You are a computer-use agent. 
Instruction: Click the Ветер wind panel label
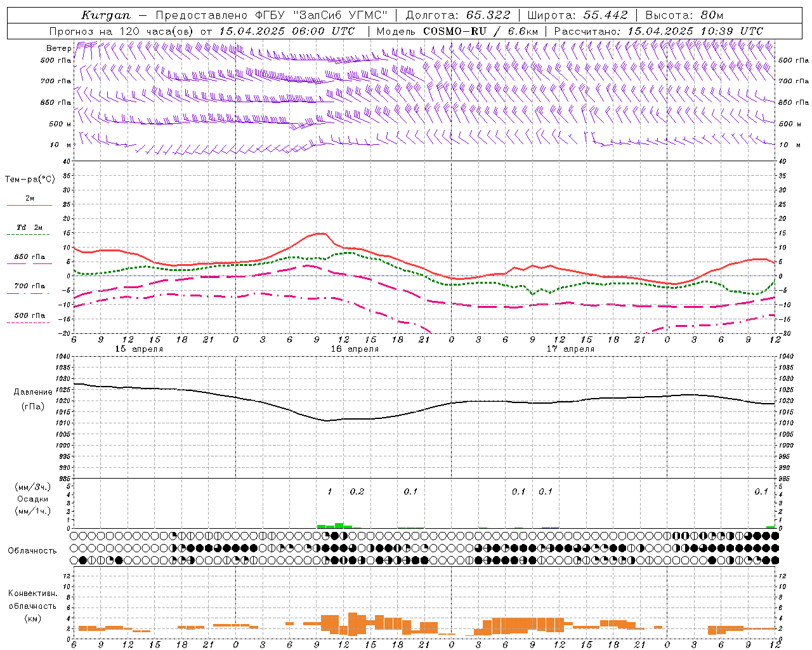click(58, 48)
